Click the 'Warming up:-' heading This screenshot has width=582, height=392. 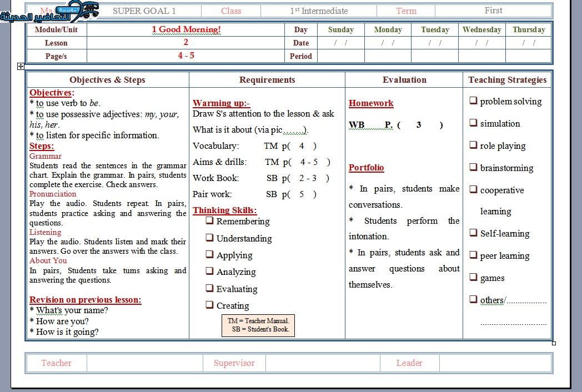click(221, 103)
